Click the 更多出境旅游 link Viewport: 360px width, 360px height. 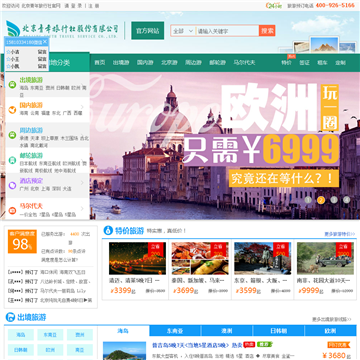(331, 319)
